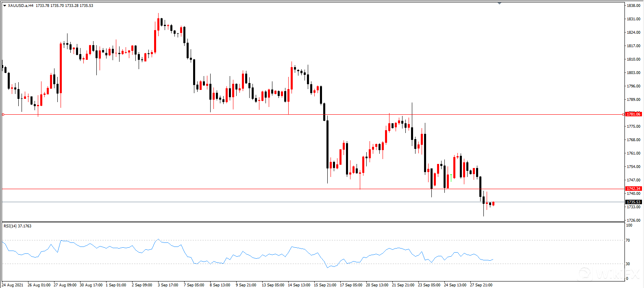Select the XAUUSD.a,H4 symbol title text
The height and width of the screenshot is (288, 644).
(21, 6)
